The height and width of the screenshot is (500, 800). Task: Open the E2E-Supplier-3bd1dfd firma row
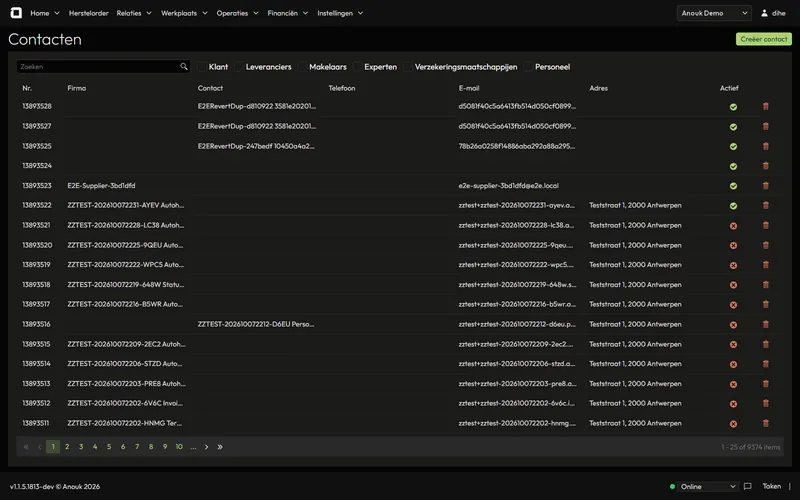point(102,186)
